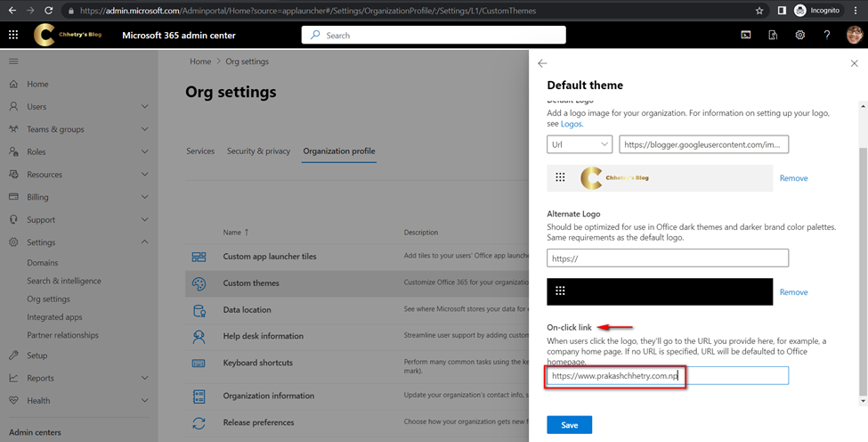Open Partner relationships in sidebar
Image resolution: width=868 pixels, height=442 pixels.
click(x=62, y=335)
